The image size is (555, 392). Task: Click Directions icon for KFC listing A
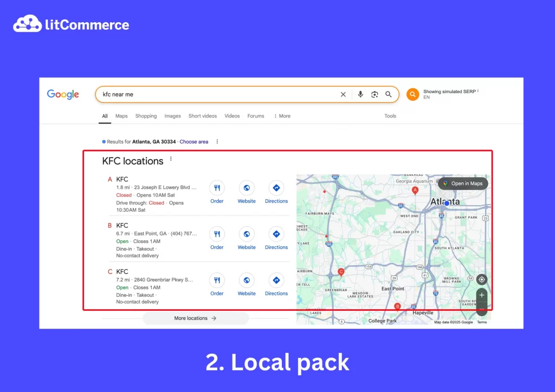click(276, 188)
